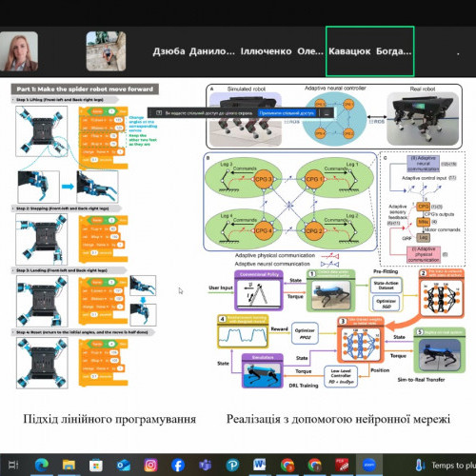Screen dimensions: 476x476
Task: Click the screen icon in sharing bar
Action: point(159,113)
